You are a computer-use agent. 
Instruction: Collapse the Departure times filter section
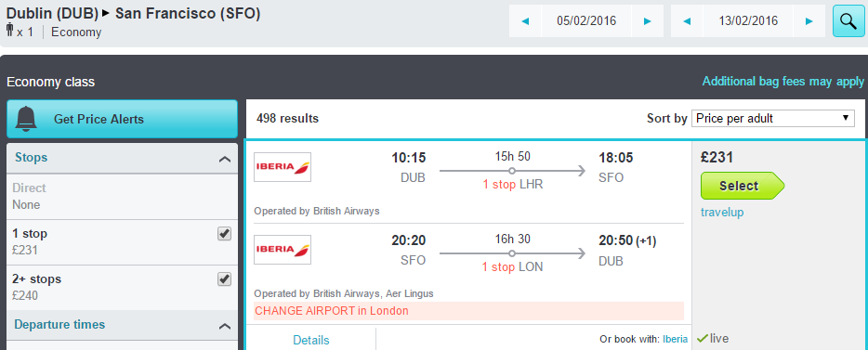[x=224, y=326]
